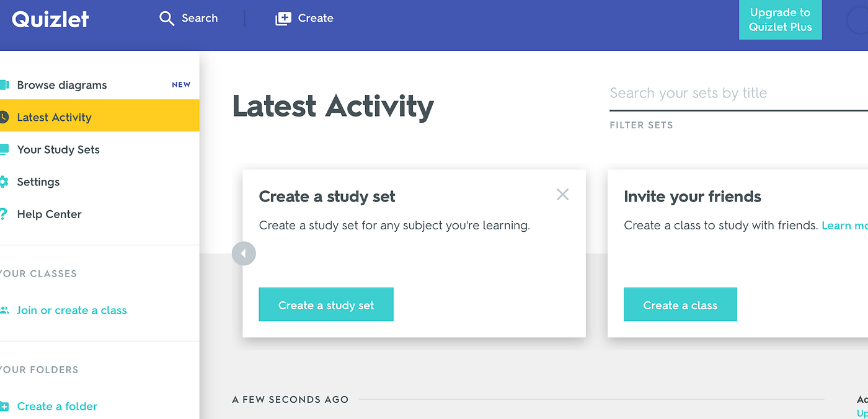
Task: Click the Search magnifier icon
Action: tap(166, 18)
